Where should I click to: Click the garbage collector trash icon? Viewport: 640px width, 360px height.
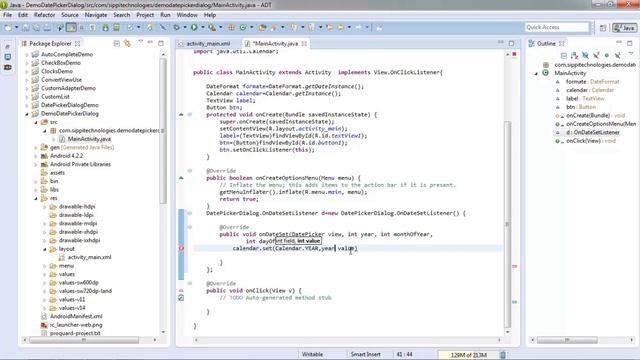503,355
